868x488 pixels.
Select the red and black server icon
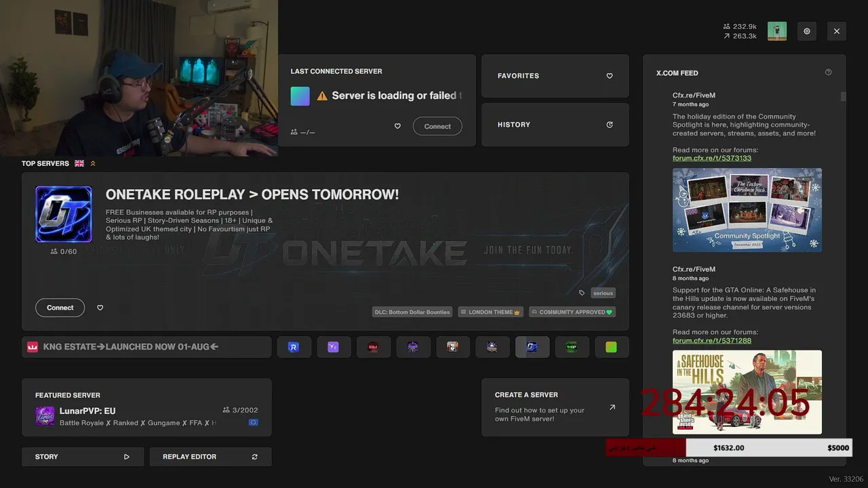coord(373,347)
